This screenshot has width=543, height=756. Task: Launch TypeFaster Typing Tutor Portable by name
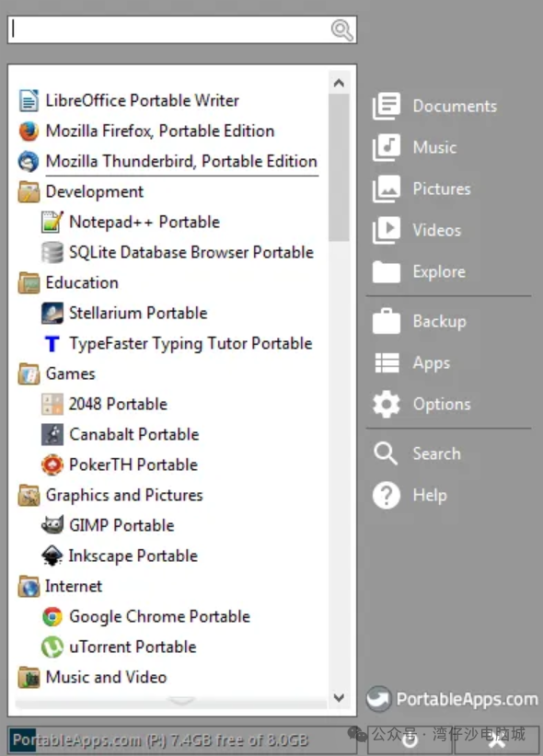pos(191,344)
